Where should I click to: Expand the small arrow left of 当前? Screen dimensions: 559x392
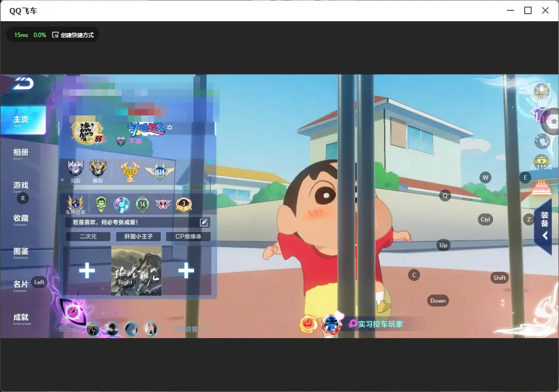pos(63,180)
